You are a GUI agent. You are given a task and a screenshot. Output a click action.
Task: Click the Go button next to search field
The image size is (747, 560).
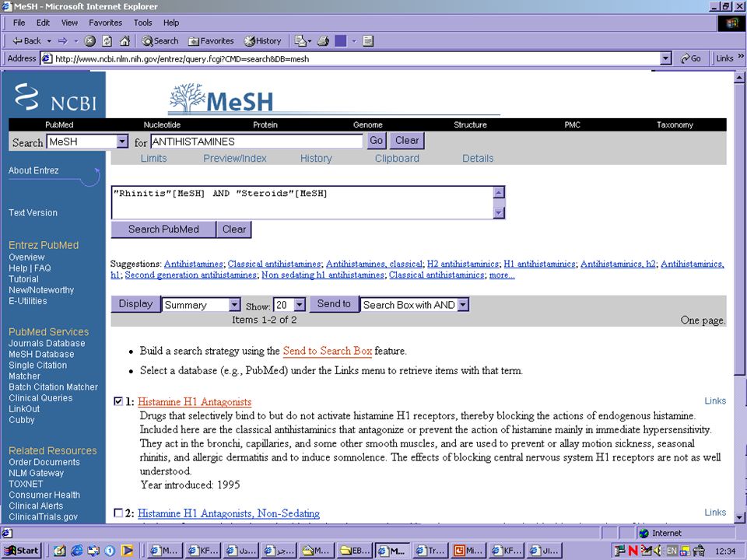pos(377,141)
